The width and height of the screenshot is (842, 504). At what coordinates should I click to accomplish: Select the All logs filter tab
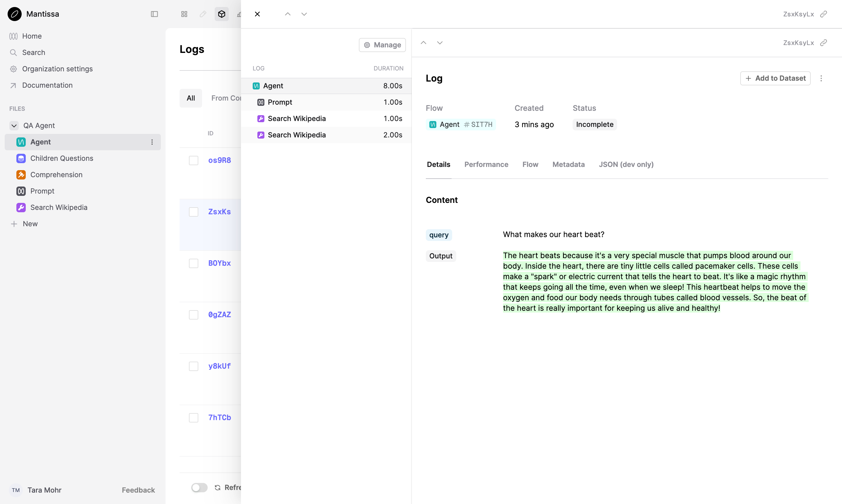point(191,98)
